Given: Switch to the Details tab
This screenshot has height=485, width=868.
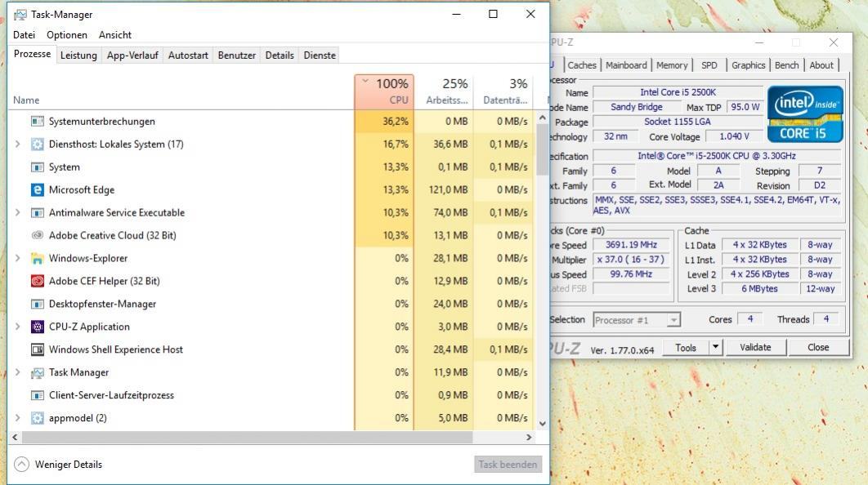Looking at the screenshot, I should (x=280, y=56).
